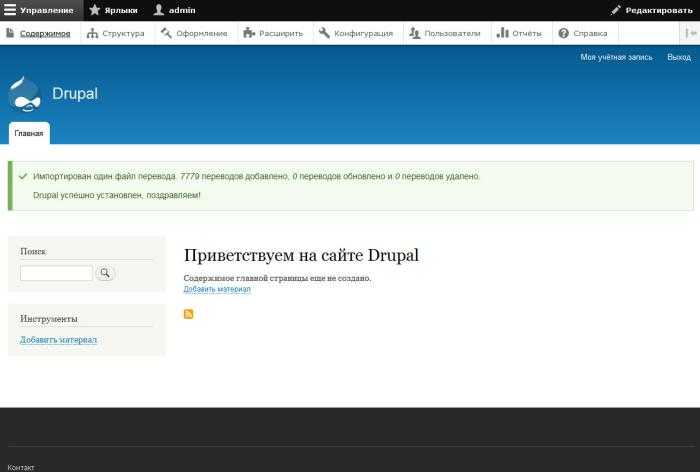700x472 pixels.
Task: Open Оформление menu item
Action: (x=202, y=33)
